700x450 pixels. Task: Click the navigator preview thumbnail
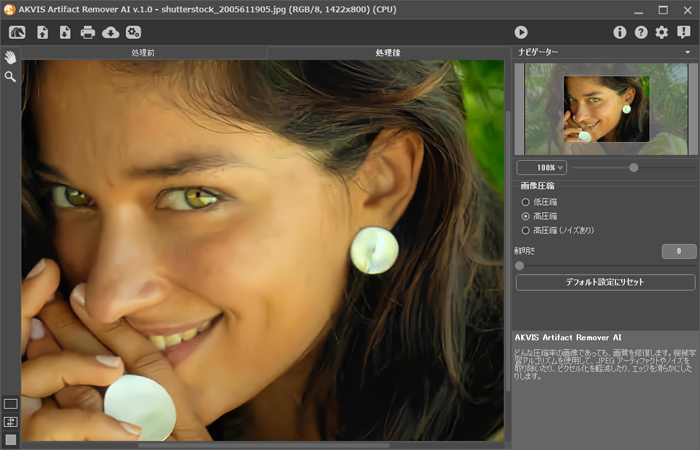[606, 109]
